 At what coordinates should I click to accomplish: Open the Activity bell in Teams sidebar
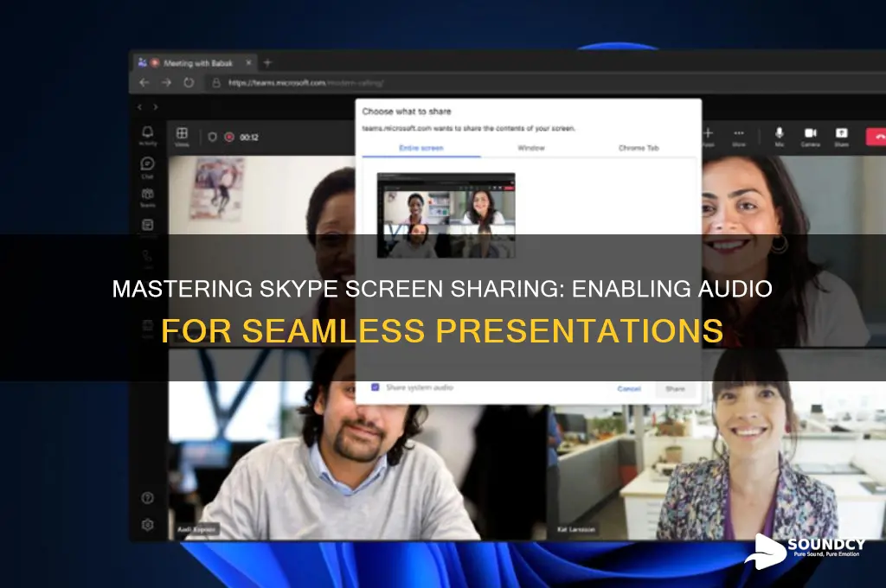147,134
